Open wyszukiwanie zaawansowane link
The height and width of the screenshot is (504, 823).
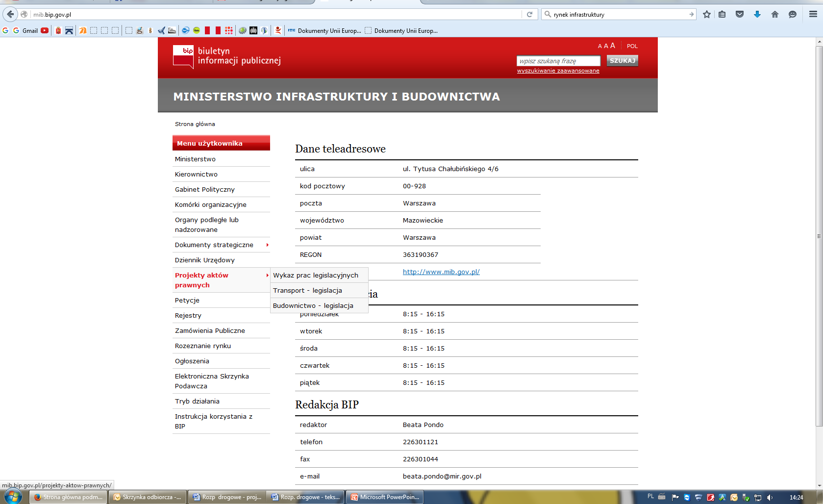558,71
